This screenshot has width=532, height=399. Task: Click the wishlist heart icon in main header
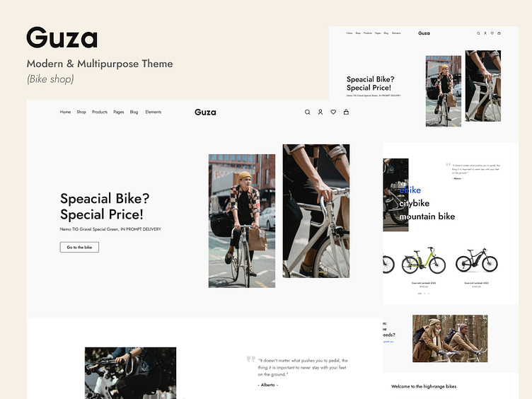pyautogui.click(x=333, y=112)
